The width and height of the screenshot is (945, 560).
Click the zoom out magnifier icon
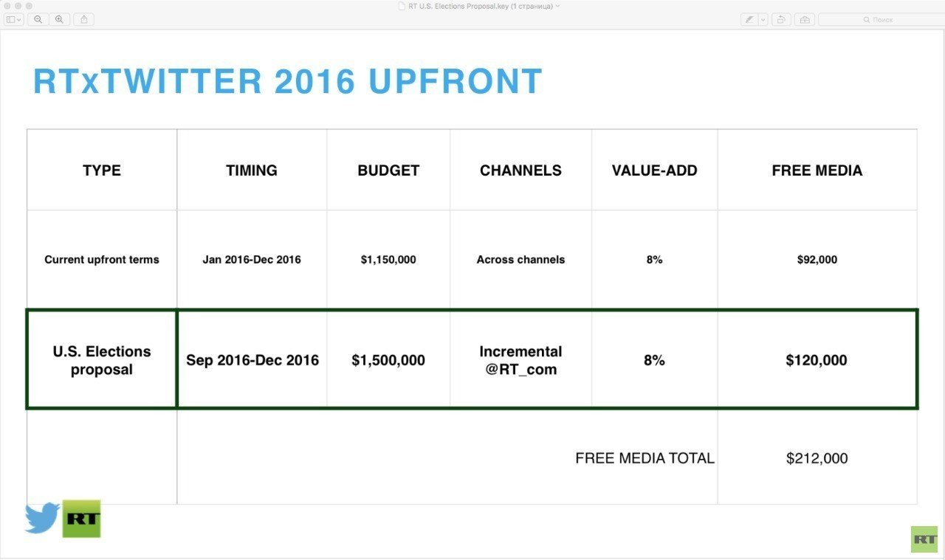pyautogui.click(x=38, y=19)
